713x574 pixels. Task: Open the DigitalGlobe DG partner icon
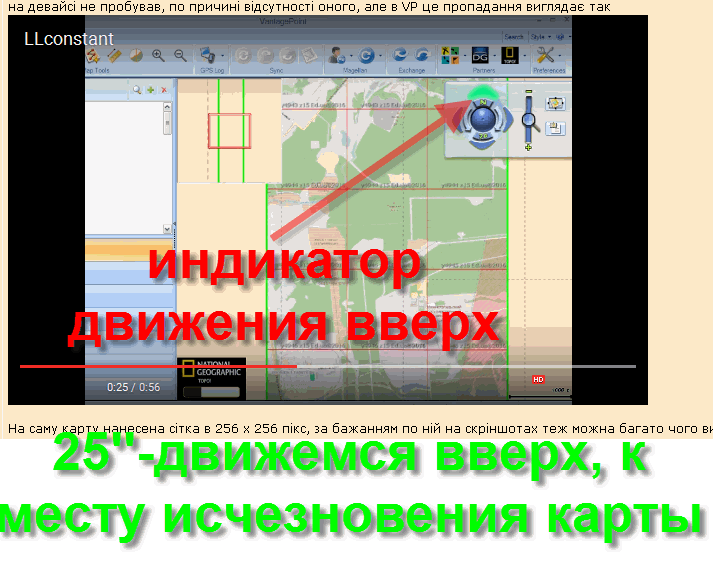(x=481, y=56)
